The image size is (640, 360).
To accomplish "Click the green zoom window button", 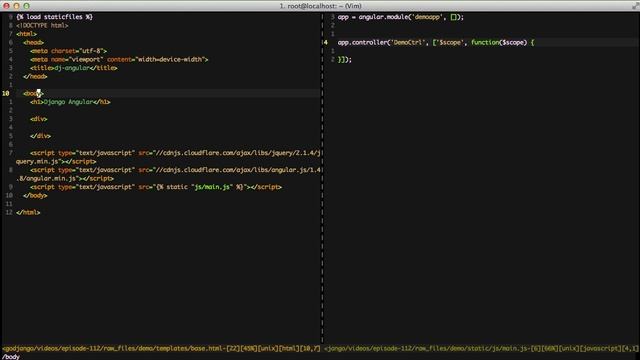I will [x=26, y=6].
